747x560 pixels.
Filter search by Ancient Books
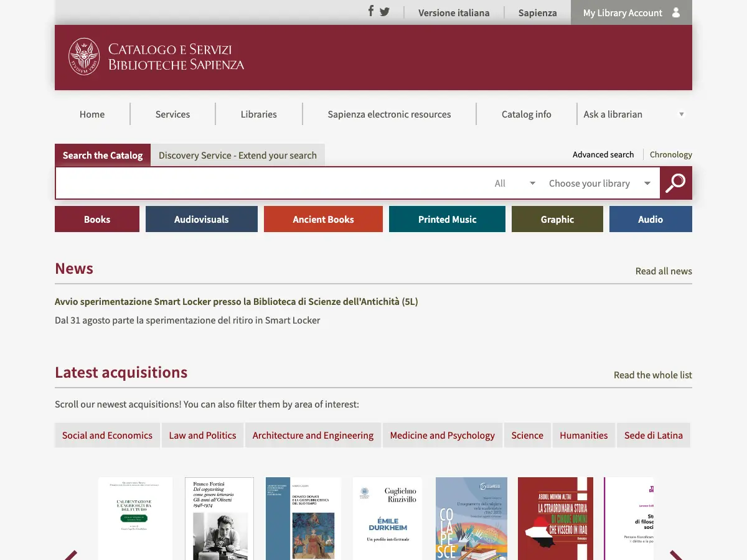(323, 220)
